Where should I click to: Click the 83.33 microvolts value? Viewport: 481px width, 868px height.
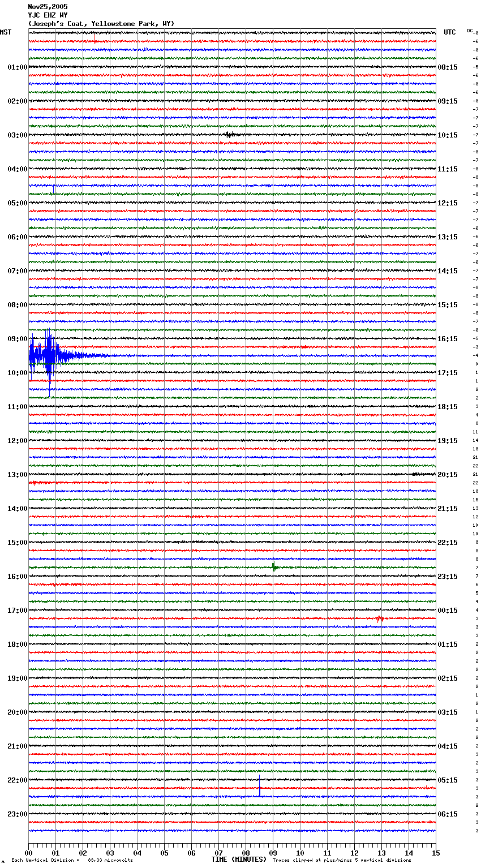pyautogui.click(x=110, y=860)
